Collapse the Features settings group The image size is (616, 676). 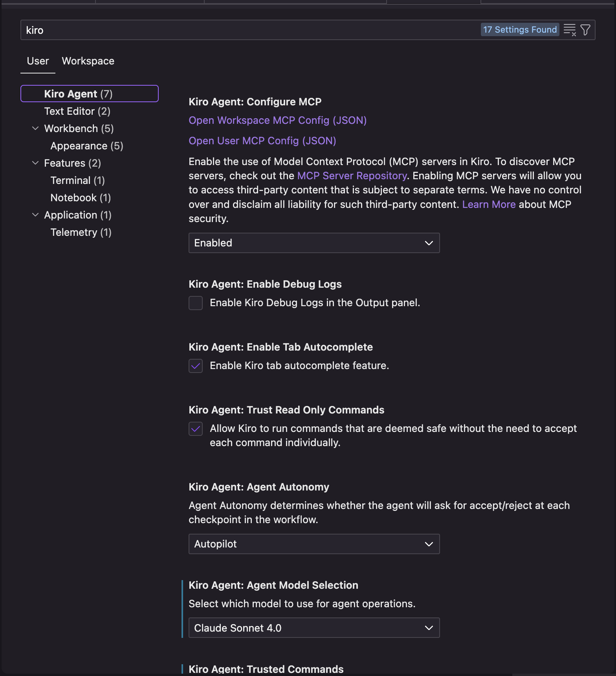pos(35,163)
